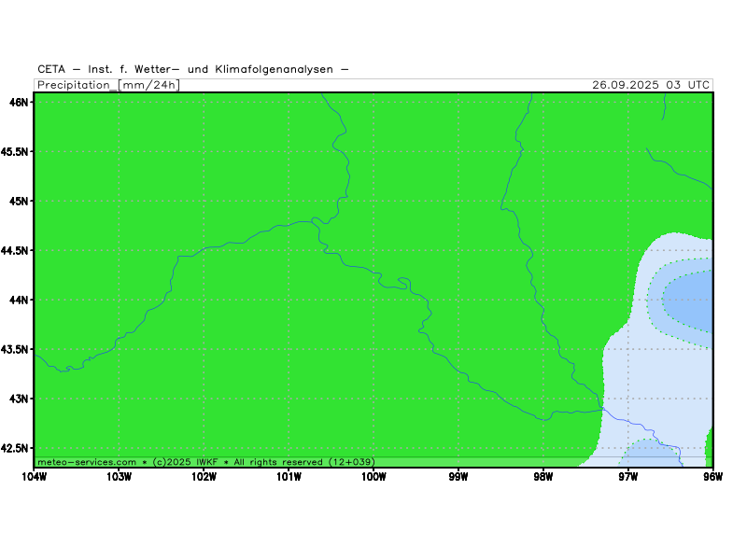The image size is (747, 560).
Task: Click the 43N latitude label
Action: point(19,399)
